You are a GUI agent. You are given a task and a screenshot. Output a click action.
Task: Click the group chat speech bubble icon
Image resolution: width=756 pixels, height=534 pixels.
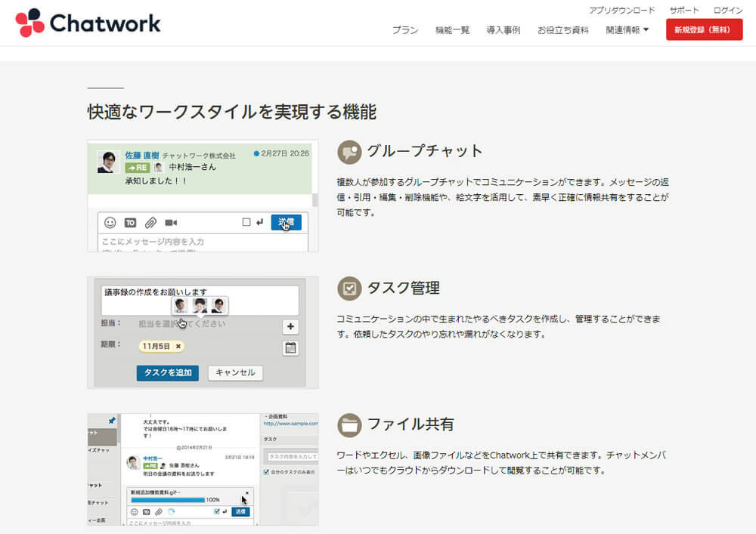349,152
